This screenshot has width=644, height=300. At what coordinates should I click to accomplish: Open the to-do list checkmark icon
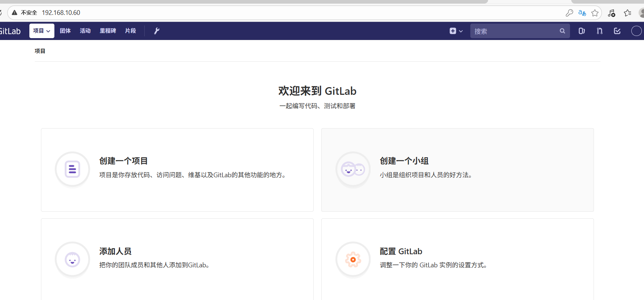coord(617,31)
